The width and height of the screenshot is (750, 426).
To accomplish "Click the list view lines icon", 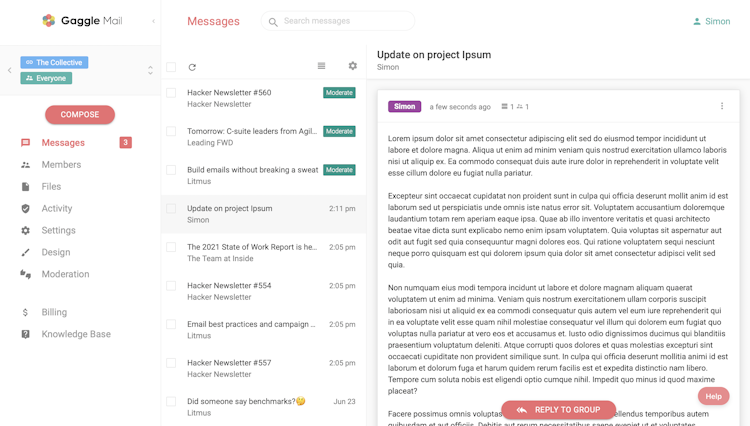I will (x=321, y=66).
